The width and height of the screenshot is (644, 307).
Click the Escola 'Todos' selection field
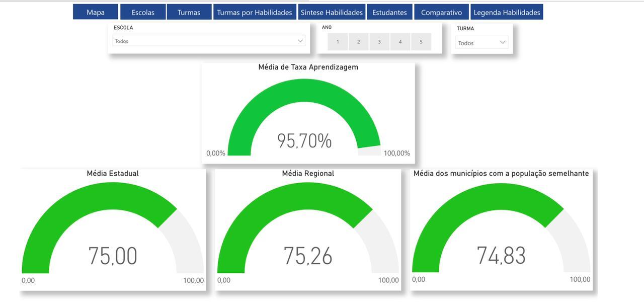tap(201, 41)
